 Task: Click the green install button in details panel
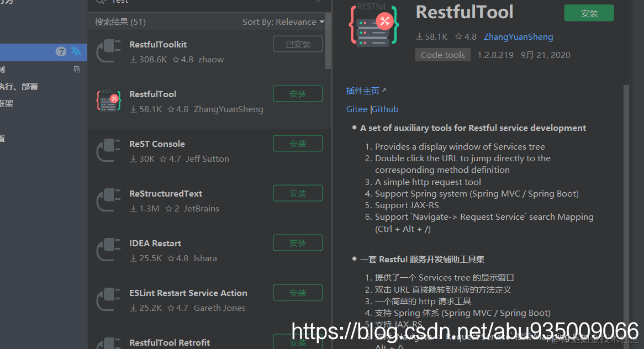589,13
